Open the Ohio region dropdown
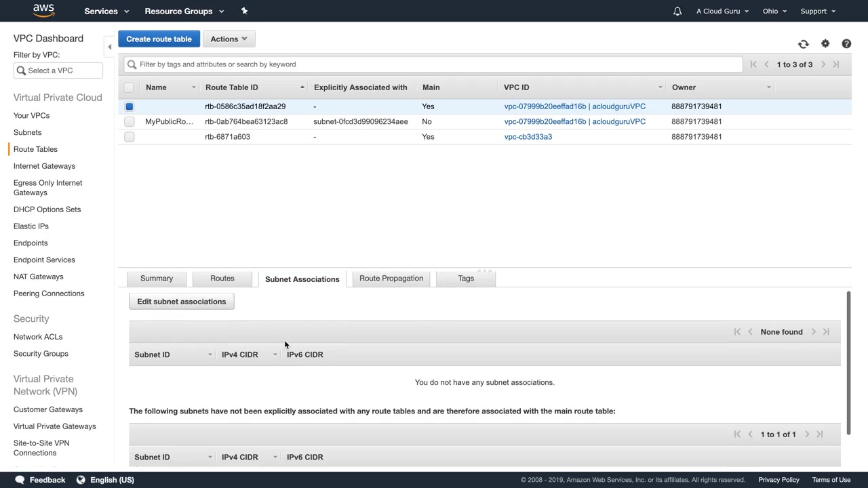 774,11
